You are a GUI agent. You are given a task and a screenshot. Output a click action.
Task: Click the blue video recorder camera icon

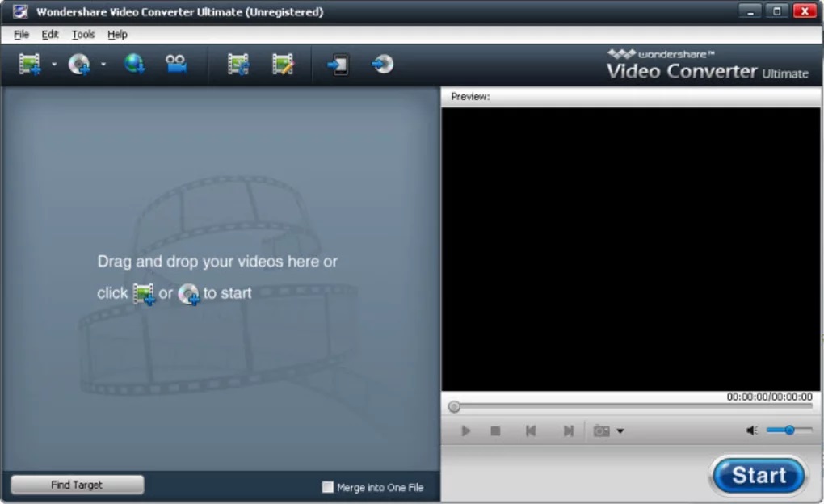pyautogui.click(x=175, y=65)
